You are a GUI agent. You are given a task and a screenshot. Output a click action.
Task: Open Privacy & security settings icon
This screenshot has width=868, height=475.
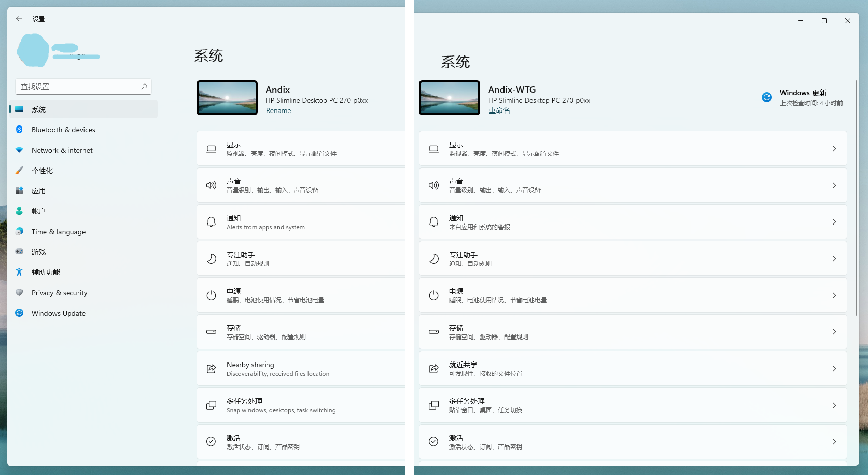(x=19, y=292)
